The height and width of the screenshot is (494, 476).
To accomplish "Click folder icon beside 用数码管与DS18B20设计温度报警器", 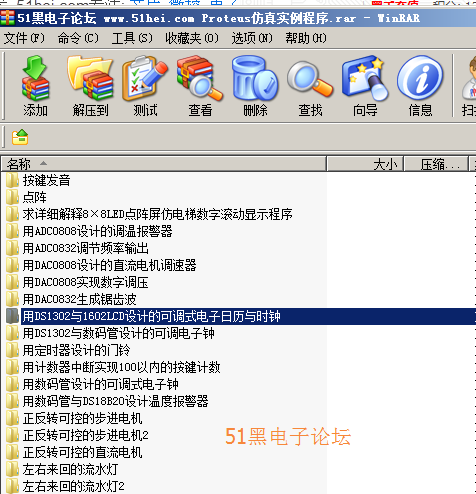I will coord(12,401).
